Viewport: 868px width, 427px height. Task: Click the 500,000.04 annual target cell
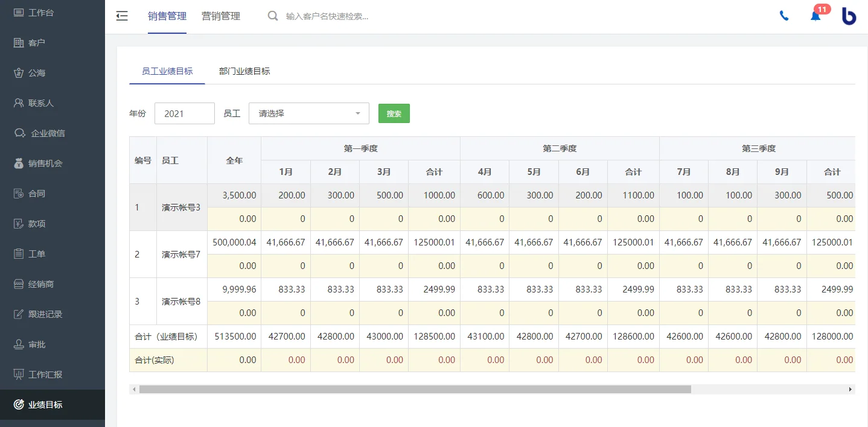point(234,242)
